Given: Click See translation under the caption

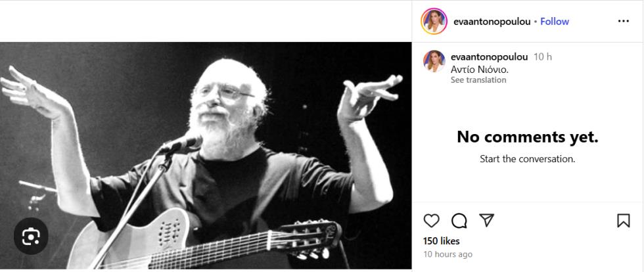Looking at the screenshot, I should [478, 80].
